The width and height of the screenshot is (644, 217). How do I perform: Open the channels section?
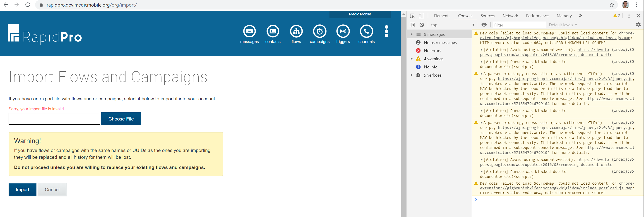coord(366,34)
